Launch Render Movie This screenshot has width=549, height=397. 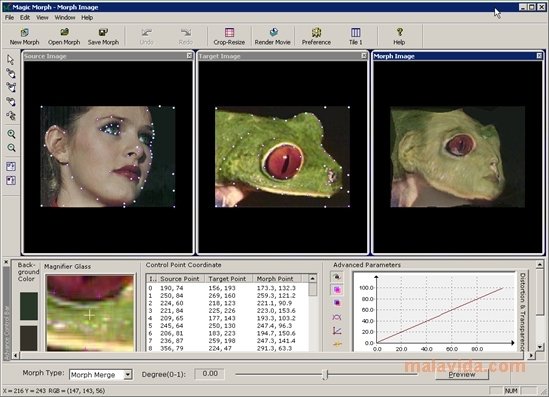[272, 37]
